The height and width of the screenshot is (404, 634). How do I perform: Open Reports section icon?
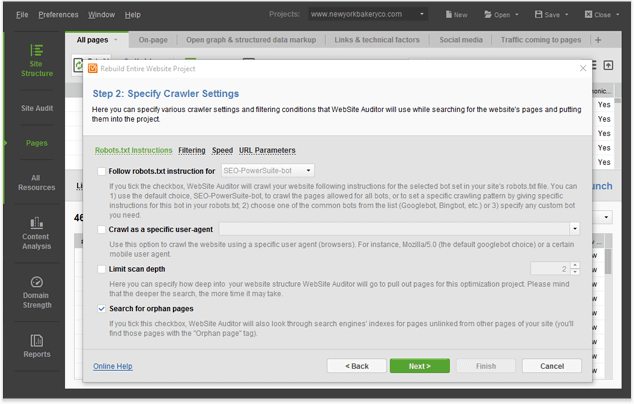coord(36,341)
